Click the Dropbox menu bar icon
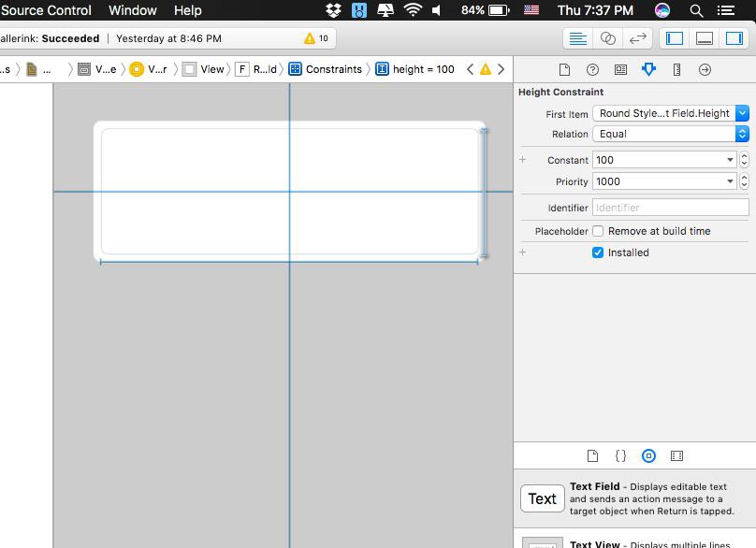Viewport: 756px width, 548px height. [333, 10]
